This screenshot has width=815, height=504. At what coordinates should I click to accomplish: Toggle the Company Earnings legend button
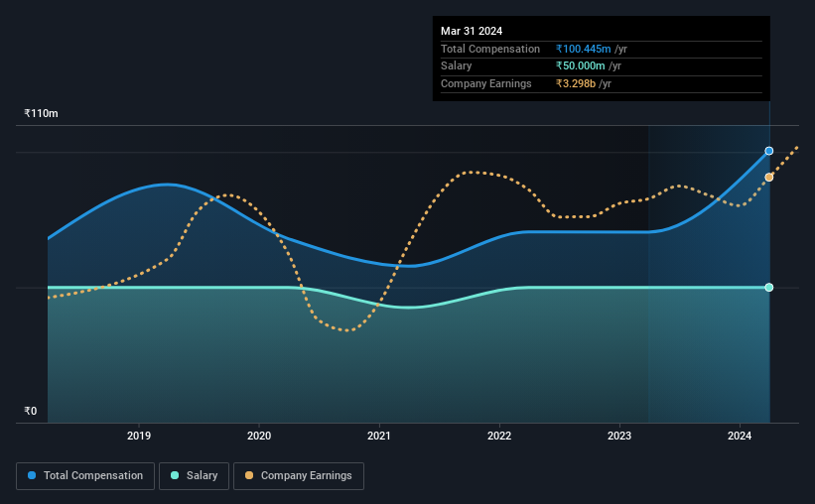(299, 476)
